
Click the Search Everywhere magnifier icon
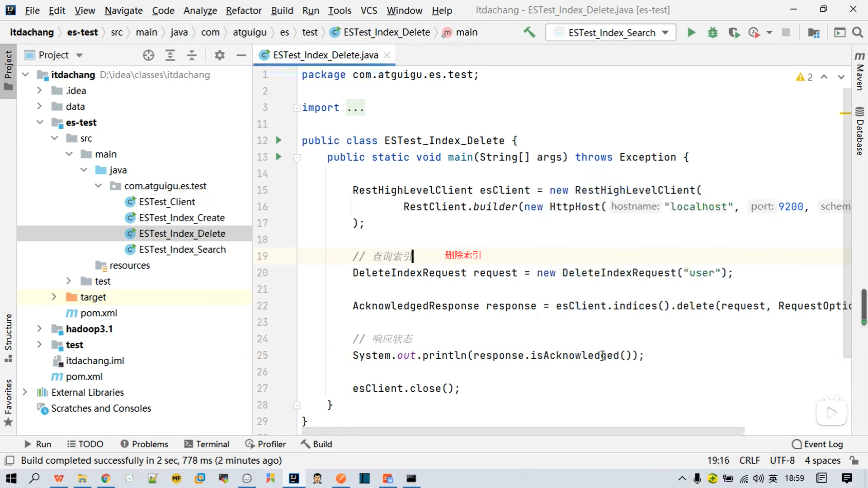click(858, 33)
